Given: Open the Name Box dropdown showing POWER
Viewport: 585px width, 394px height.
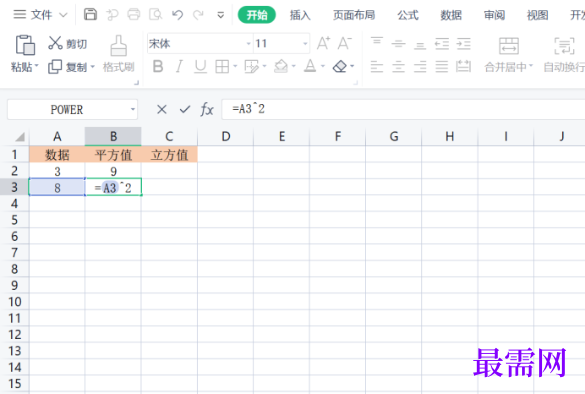Looking at the screenshot, I should 133,109.
